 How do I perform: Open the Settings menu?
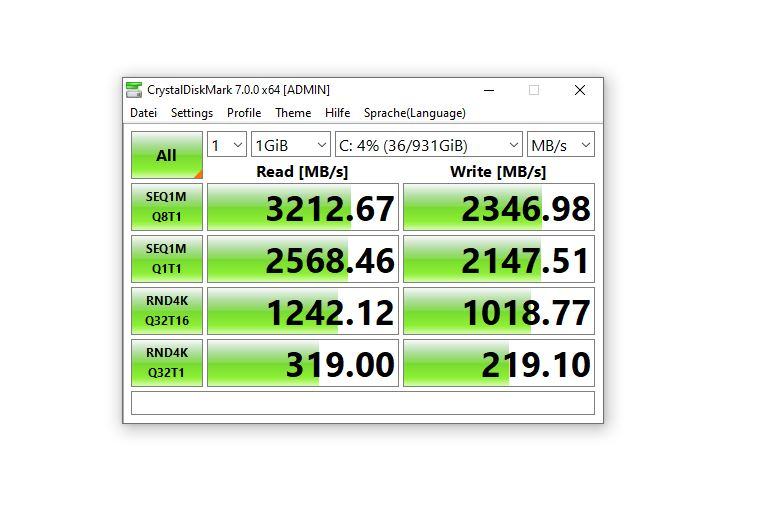192,113
